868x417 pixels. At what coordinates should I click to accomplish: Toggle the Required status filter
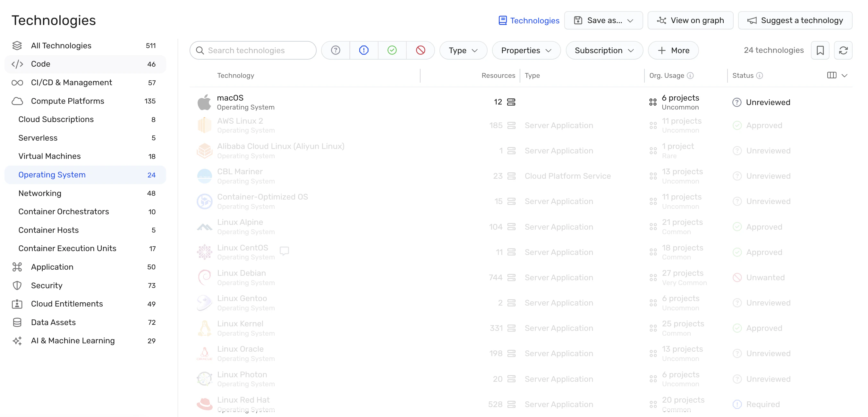click(363, 51)
